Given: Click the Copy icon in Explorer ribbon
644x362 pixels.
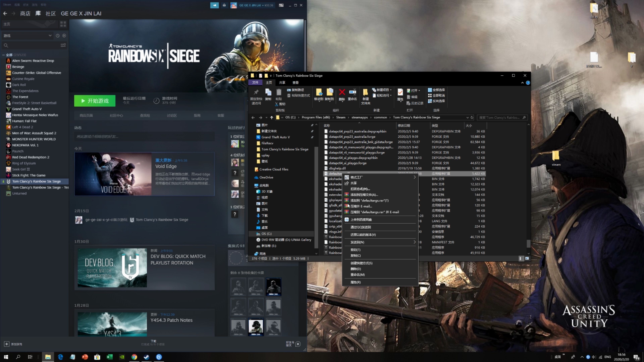Looking at the screenshot, I should click(x=268, y=93).
